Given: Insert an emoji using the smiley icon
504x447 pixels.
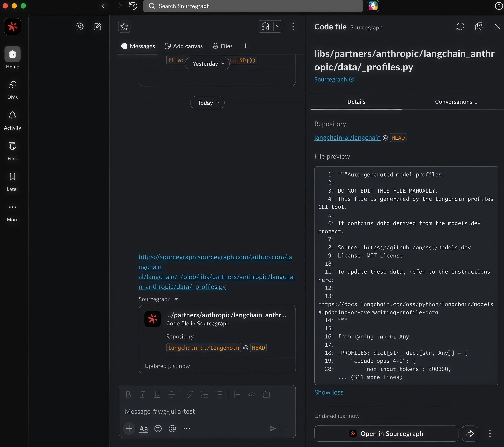Looking at the screenshot, I should coord(158,429).
